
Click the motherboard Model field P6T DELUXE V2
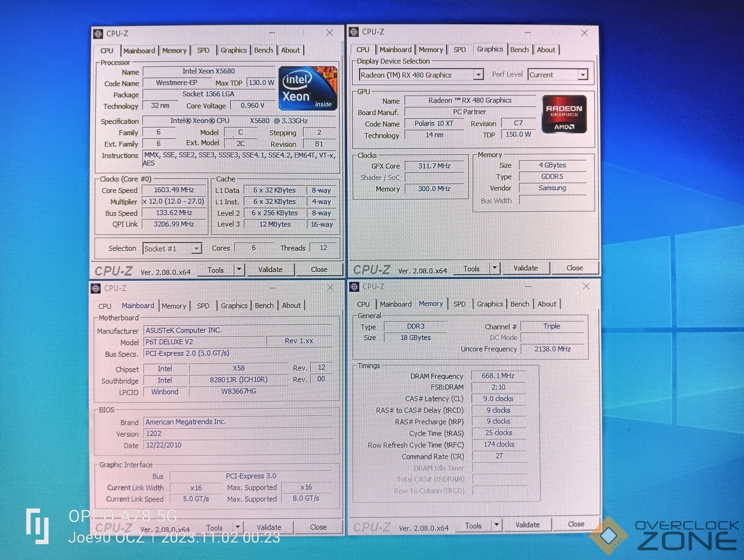coord(204,342)
